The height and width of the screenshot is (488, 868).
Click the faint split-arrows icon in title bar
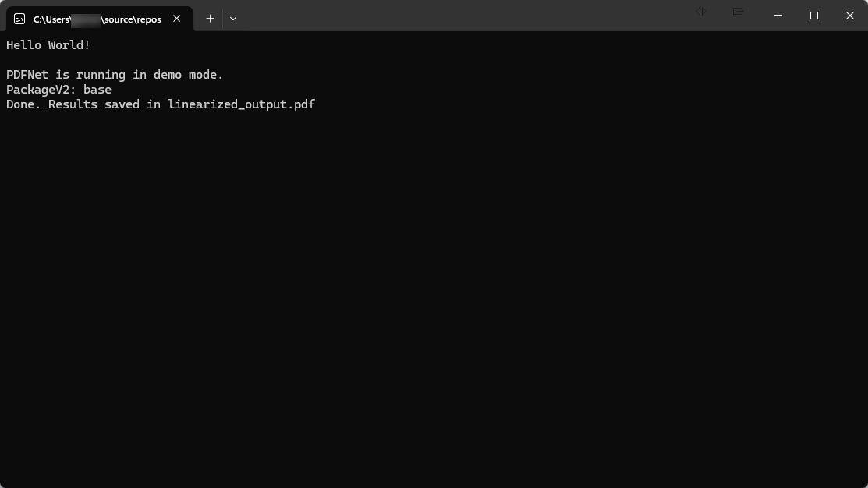701,12
